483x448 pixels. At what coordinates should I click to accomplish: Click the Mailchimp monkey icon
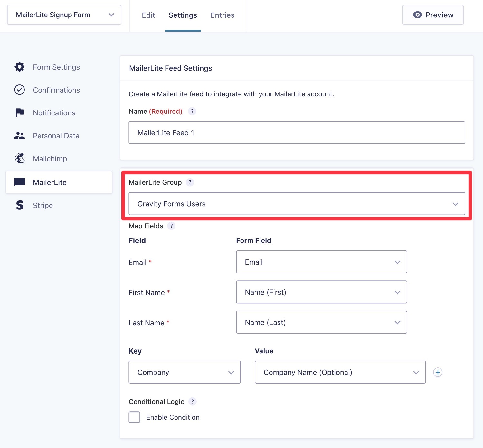click(20, 158)
